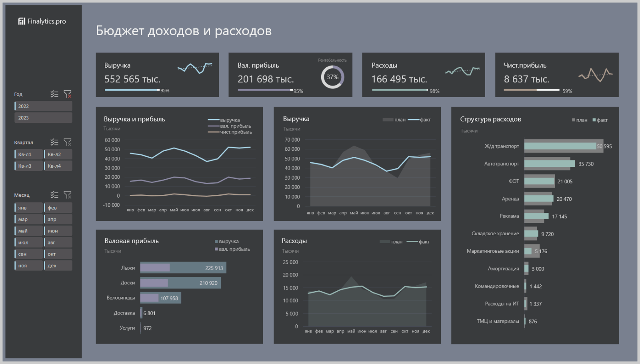
Task: Choose сен in the month slicer
Action: pos(28,254)
